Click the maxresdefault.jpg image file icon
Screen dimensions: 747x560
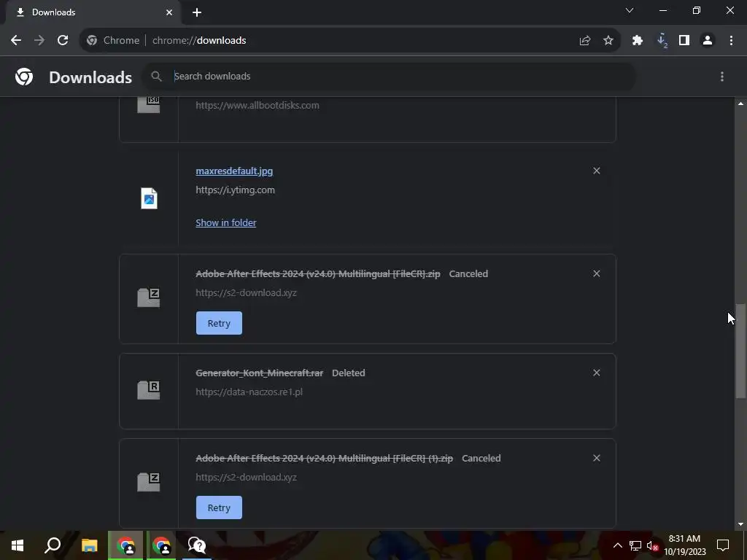(x=149, y=198)
